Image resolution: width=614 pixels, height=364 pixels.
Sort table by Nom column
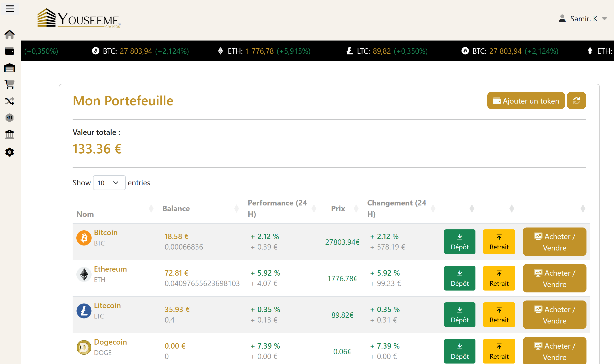[x=85, y=214]
